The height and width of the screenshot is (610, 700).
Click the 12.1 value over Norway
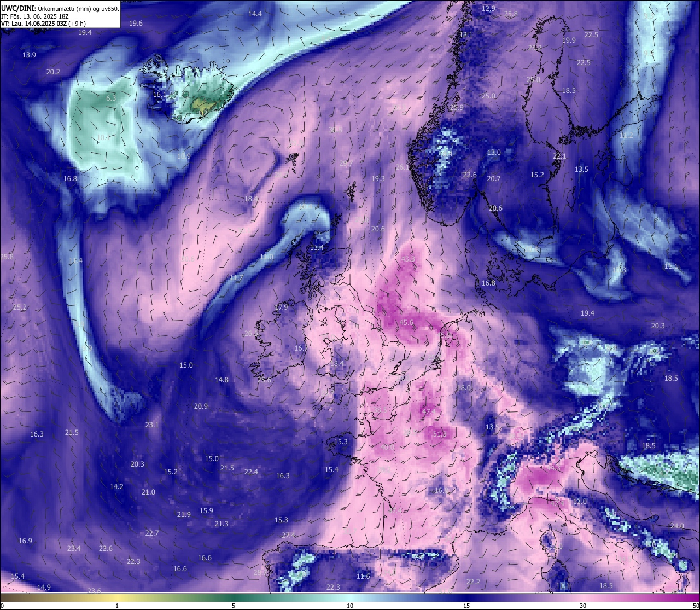pyautogui.click(x=466, y=34)
